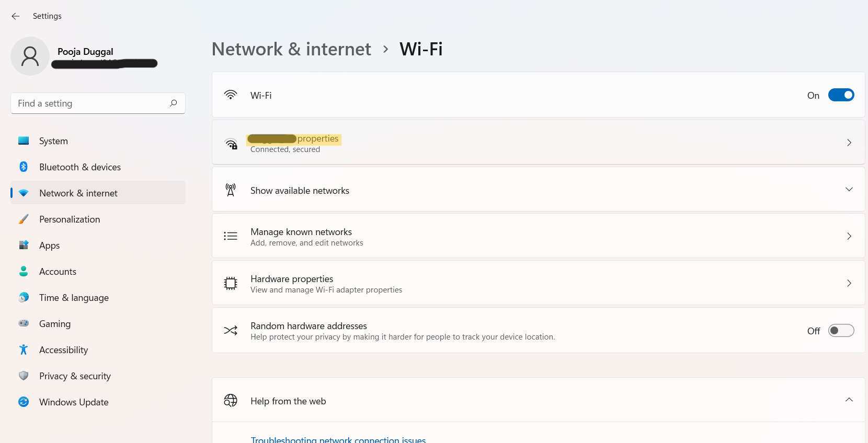This screenshot has height=443, width=868.
Task: Select Time & language in sidebar
Action: 74,298
